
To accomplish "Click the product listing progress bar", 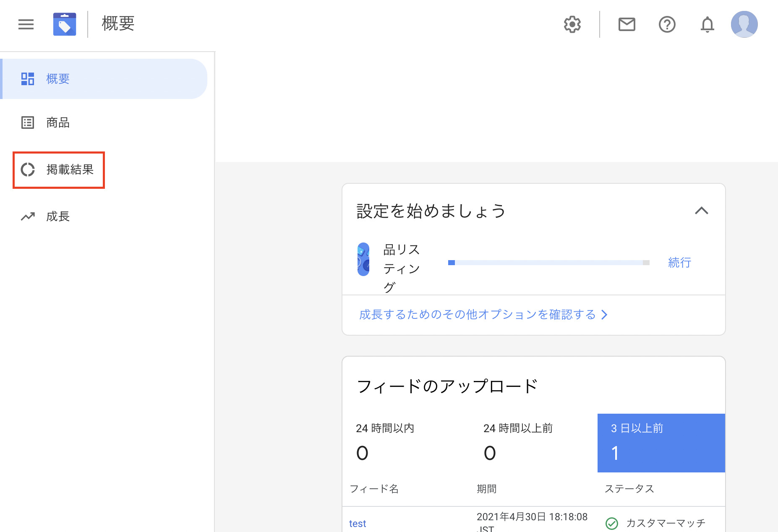I will coord(548,263).
